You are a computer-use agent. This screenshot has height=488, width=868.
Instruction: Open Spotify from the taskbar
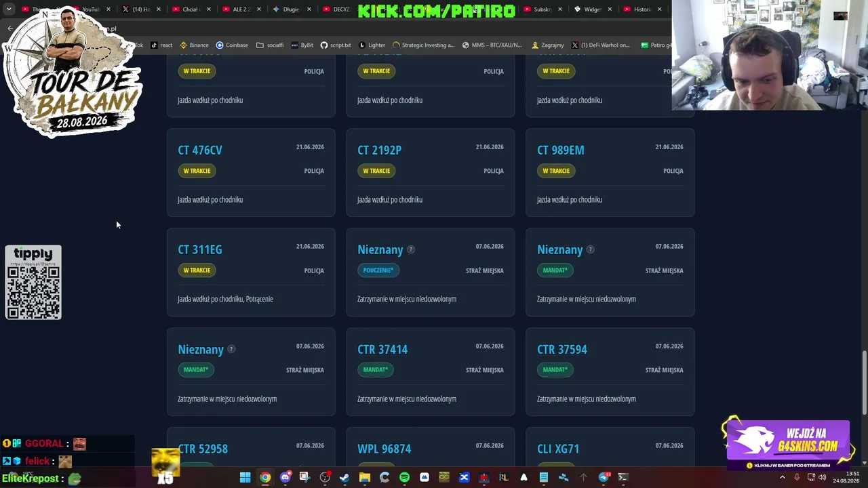pos(404,477)
